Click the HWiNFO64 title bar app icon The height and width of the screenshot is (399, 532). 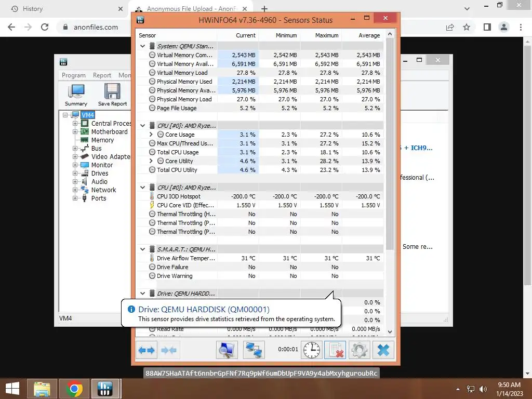(140, 20)
